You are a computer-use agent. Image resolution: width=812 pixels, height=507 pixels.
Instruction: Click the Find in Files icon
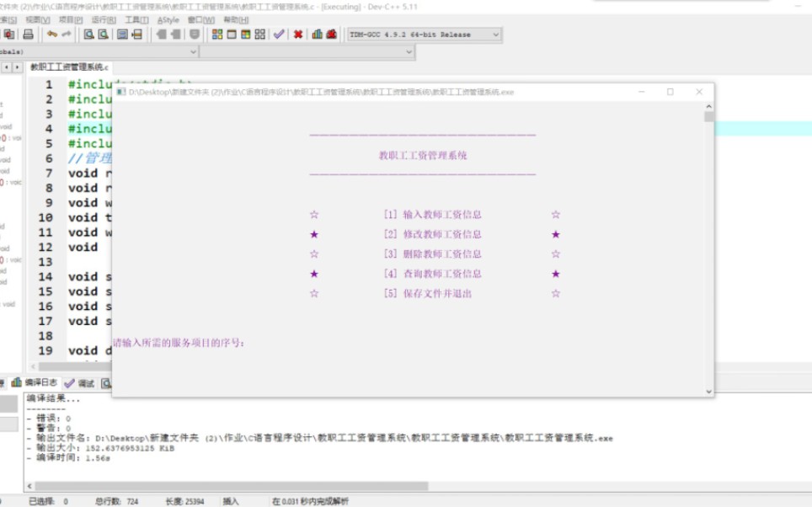(x=104, y=34)
